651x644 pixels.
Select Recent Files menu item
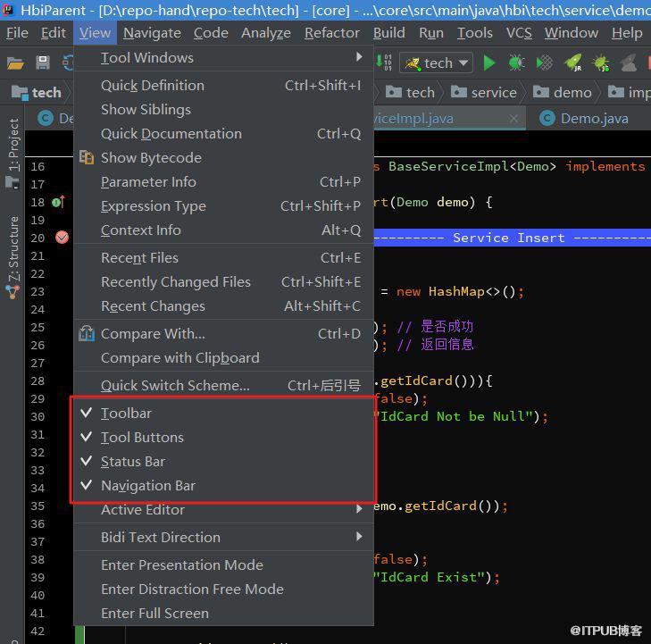pos(224,257)
